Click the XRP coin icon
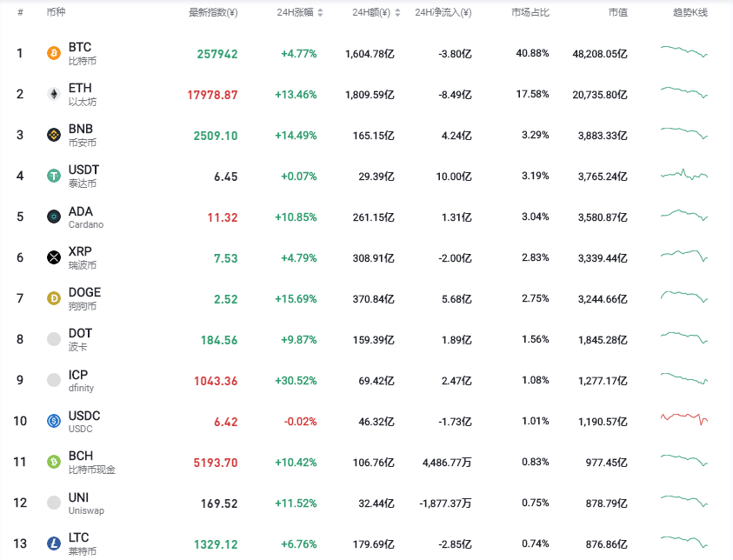The image size is (733, 560). (54, 257)
